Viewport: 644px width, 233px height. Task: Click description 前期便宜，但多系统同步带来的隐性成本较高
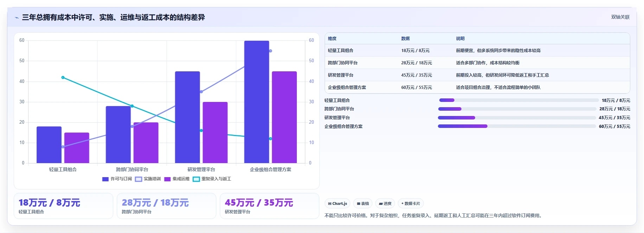tap(498, 51)
